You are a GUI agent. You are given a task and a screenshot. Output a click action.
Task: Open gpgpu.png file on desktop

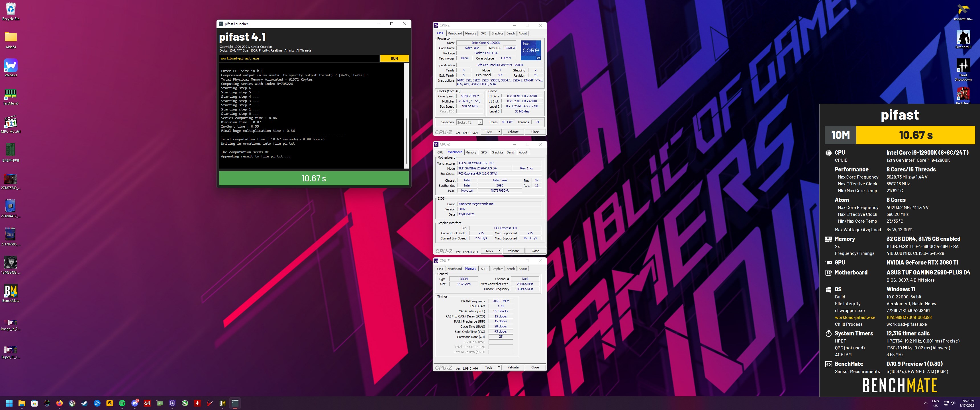point(11,152)
